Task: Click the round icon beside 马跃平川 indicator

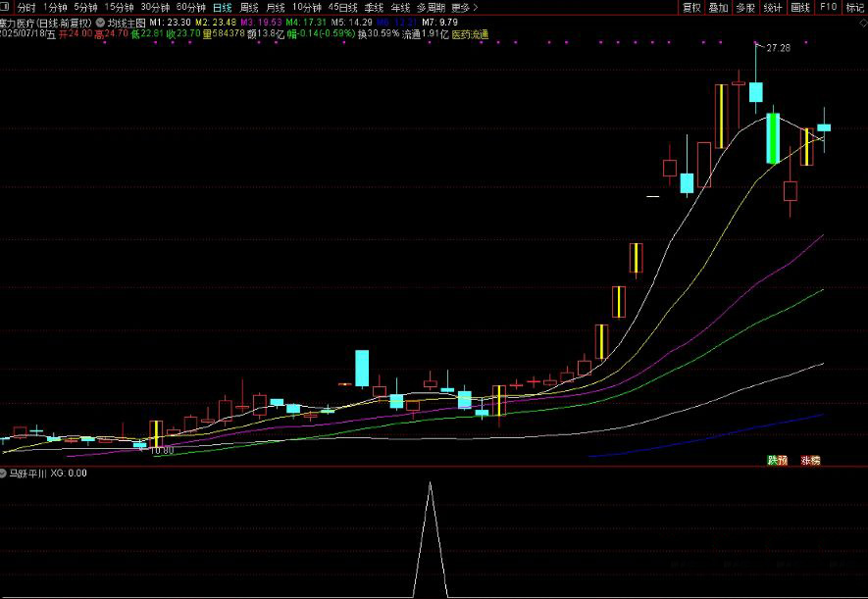Action: tap(4, 474)
